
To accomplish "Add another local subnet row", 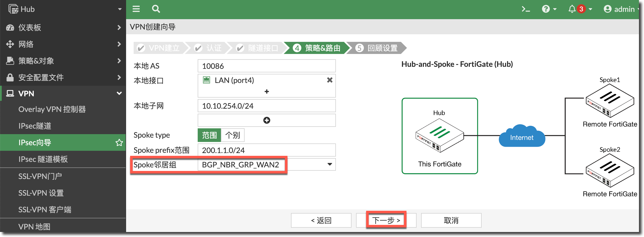I will 267,120.
